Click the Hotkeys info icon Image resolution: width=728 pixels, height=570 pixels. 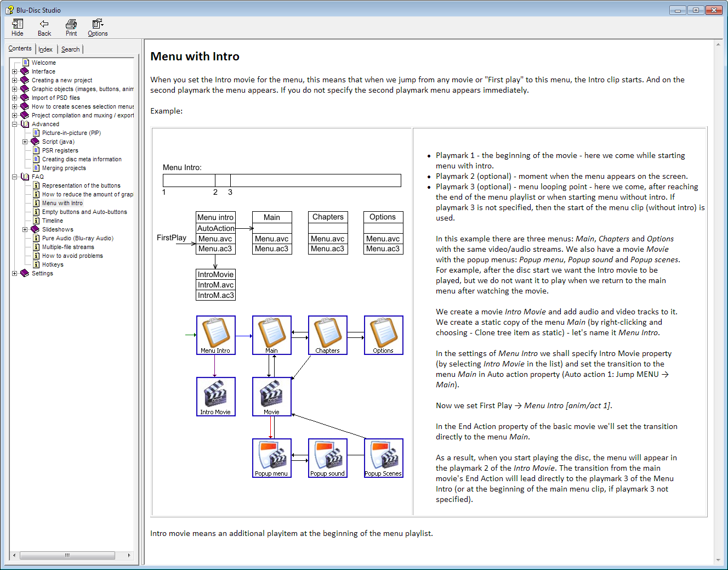[x=36, y=264]
